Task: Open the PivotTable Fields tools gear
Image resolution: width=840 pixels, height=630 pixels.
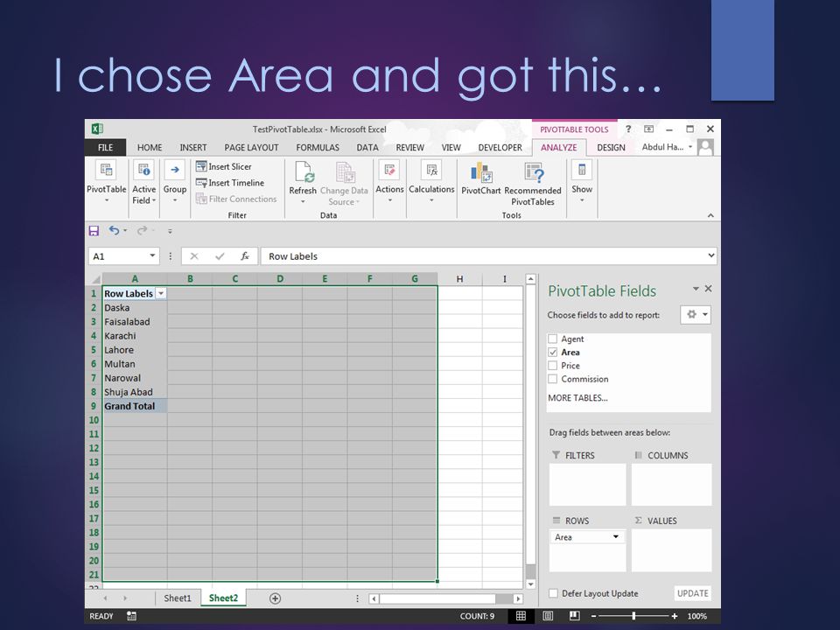Action: pyautogui.click(x=696, y=314)
